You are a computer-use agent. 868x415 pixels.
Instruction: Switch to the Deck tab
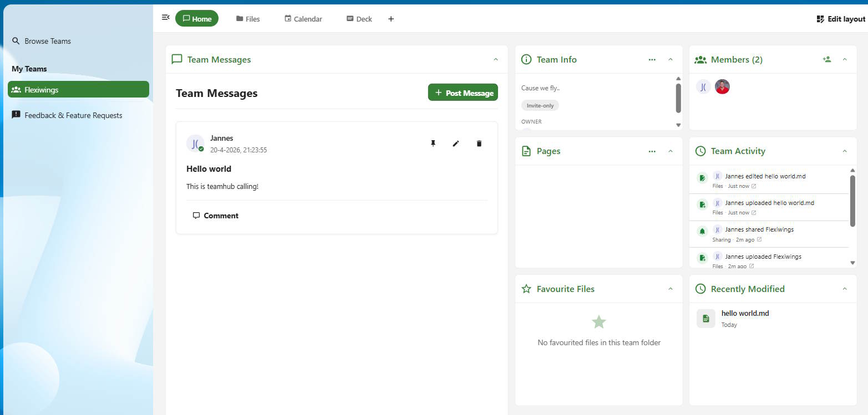(x=359, y=18)
